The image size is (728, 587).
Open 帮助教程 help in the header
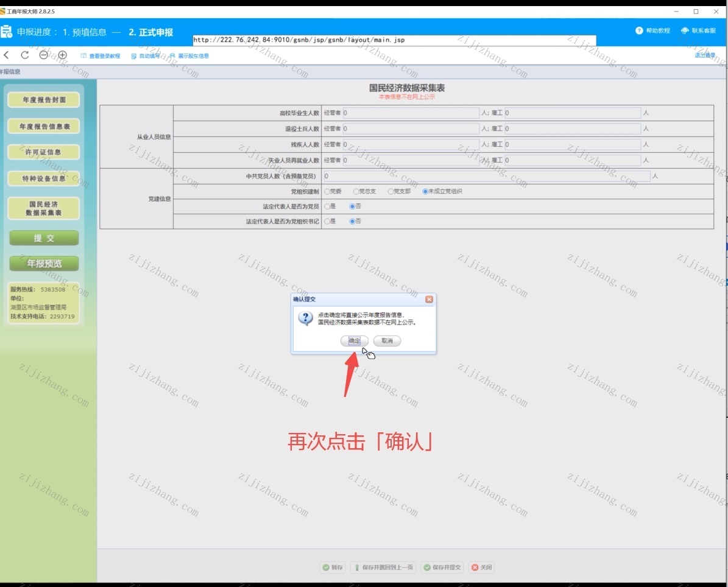coord(653,30)
